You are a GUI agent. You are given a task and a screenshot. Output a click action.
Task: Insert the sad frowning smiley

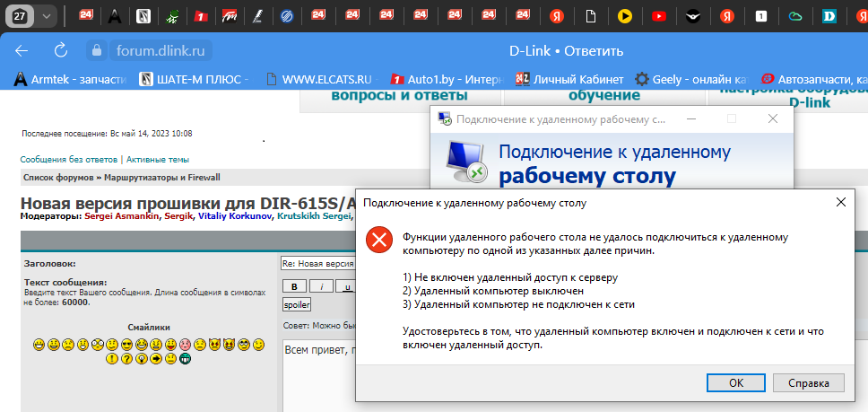point(68,345)
